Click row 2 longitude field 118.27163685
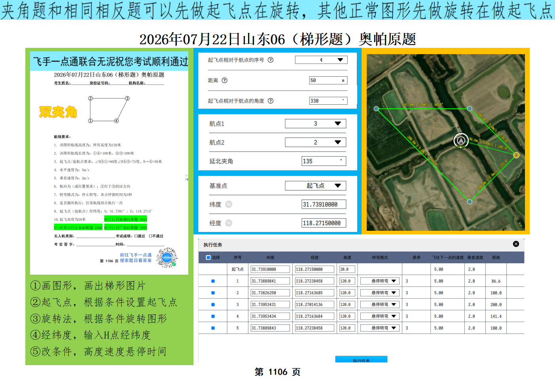The width and height of the screenshot is (555, 392). pyautogui.click(x=314, y=293)
